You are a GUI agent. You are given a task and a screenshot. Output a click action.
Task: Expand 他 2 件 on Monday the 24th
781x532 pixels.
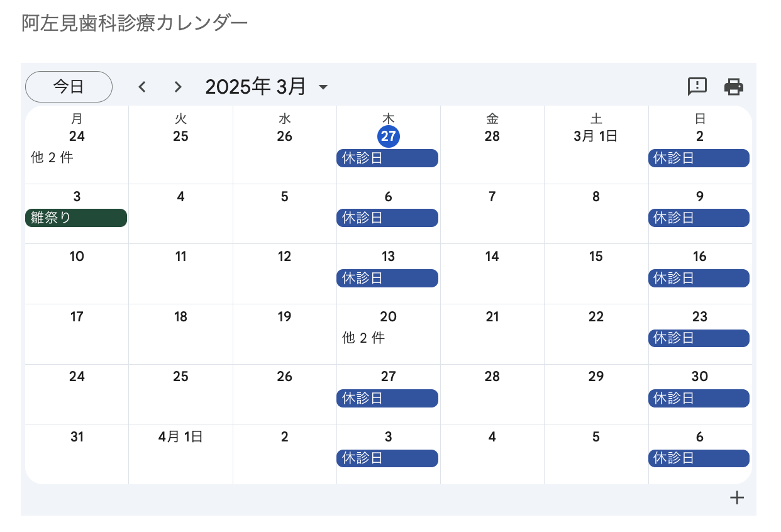pos(52,158)
